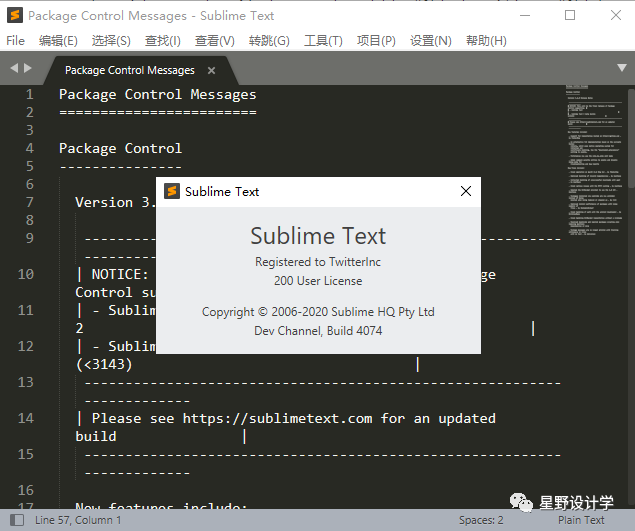Click 'Registered to TwitterInc' in dialog
Viewport: 635px width, 531px height.
[x=318, y=262]
